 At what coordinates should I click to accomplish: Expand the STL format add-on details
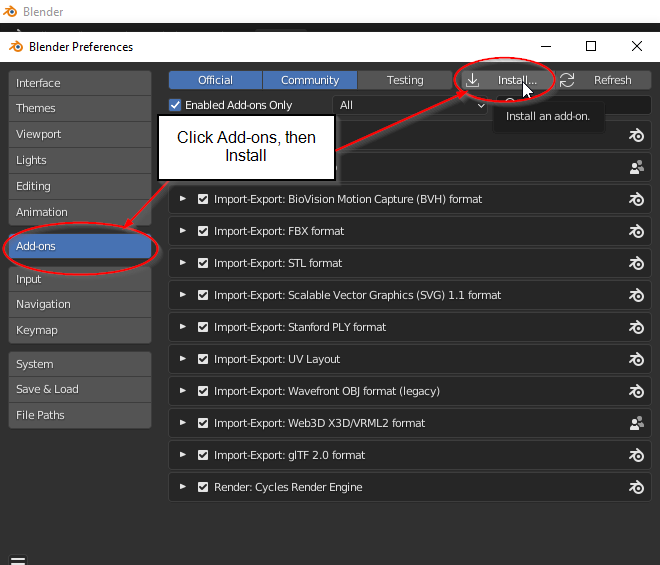click(183, 263)
